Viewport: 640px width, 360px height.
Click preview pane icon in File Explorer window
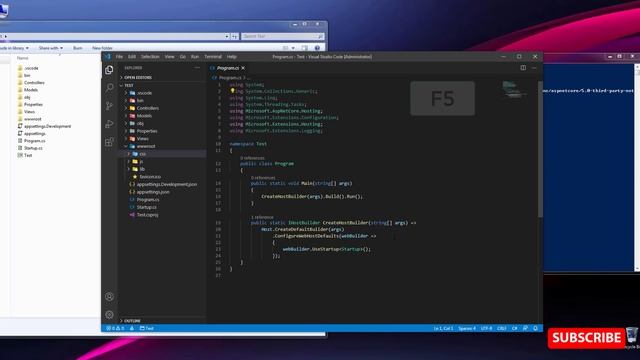tap(304, 48)
